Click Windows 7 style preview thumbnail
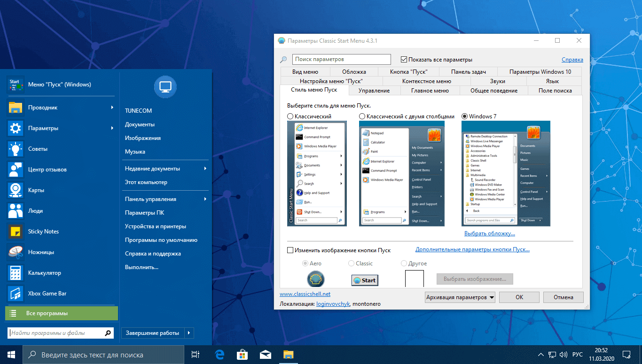 coord(506,173)
